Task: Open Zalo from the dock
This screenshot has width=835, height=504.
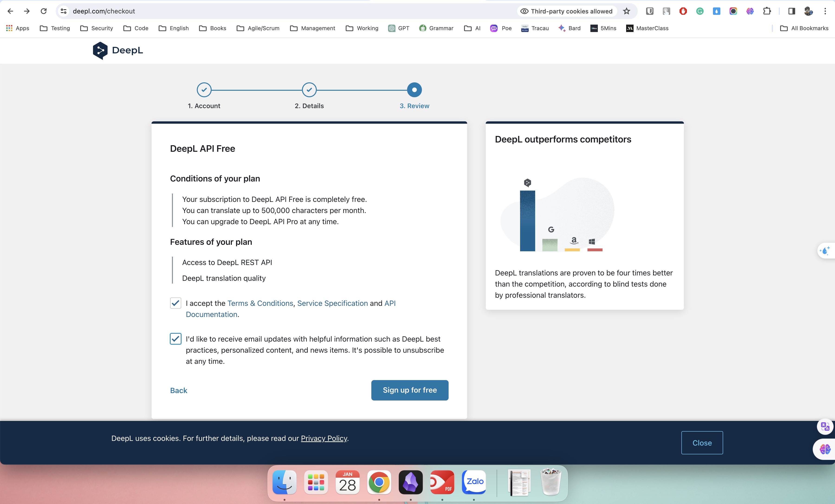Action: click(x=474, y=482)
